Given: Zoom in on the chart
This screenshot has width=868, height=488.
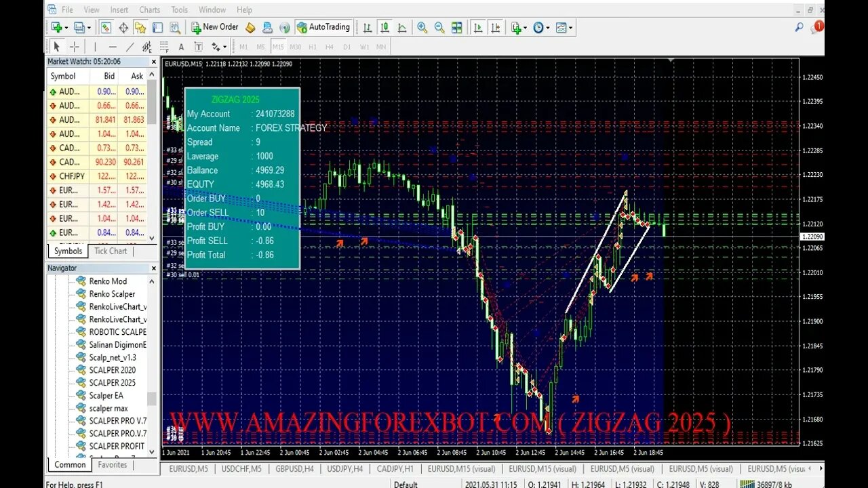Looking at the screenshot, I should [x=422, y=28].
